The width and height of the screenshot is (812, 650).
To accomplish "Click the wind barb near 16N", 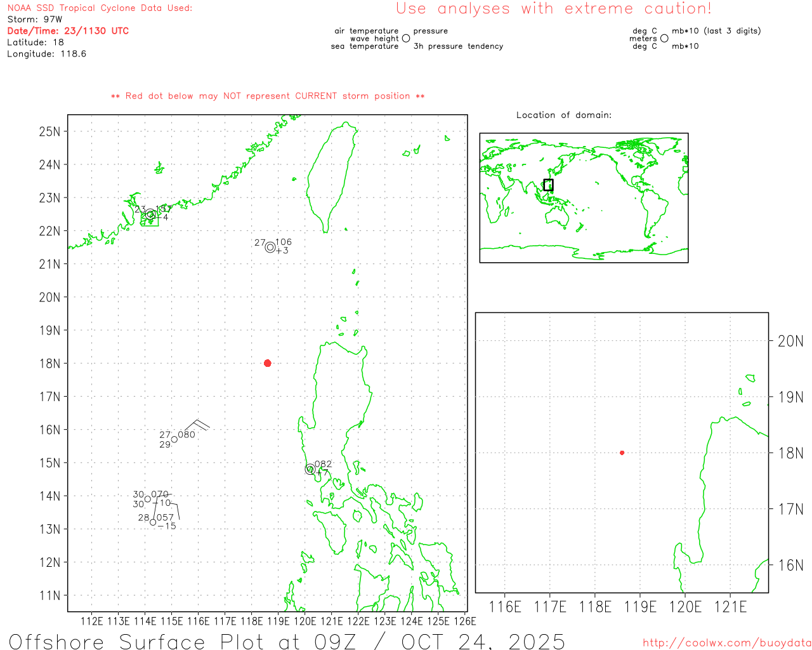I will coord(197,425).
